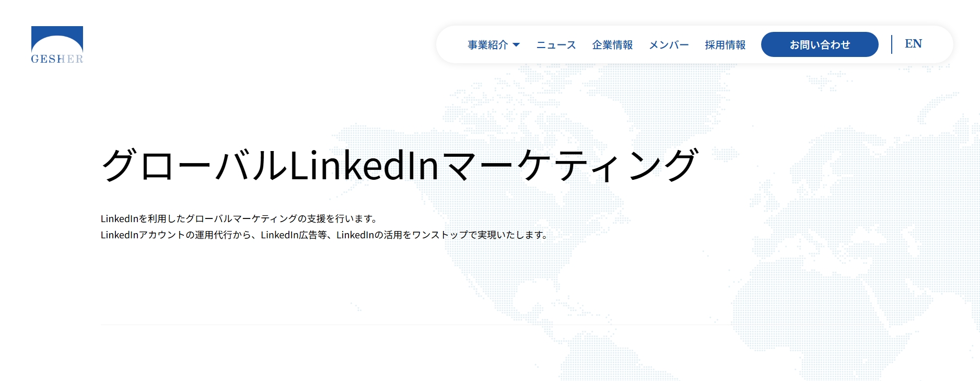Click the thin horizontal line below the description
The height and width of the screenshot is (381, 980).
click(366, 325)
